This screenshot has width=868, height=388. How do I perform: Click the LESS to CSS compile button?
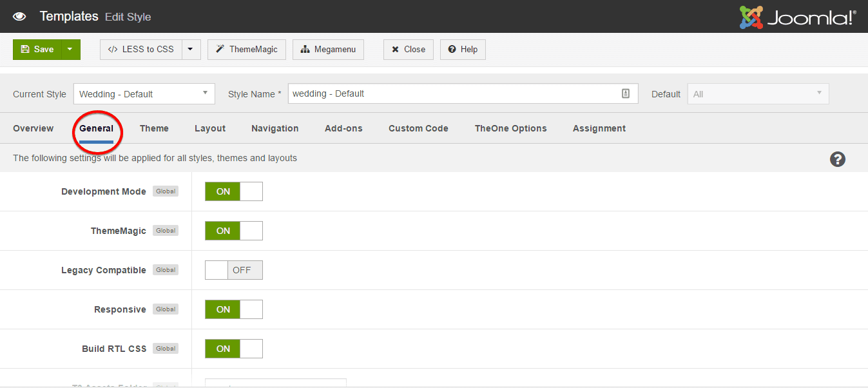[x=141, y=50]
